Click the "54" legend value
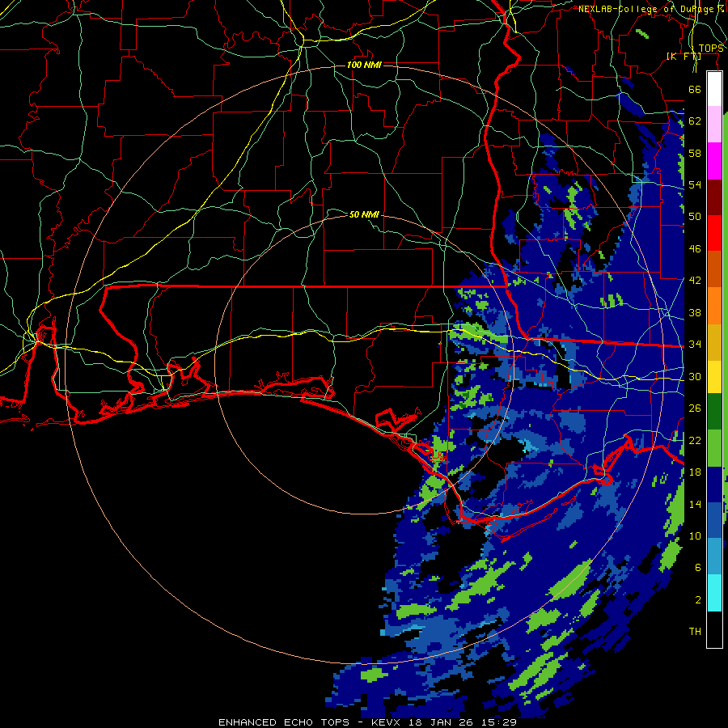Screen dimensions: 728x728 tap(695, 184)
